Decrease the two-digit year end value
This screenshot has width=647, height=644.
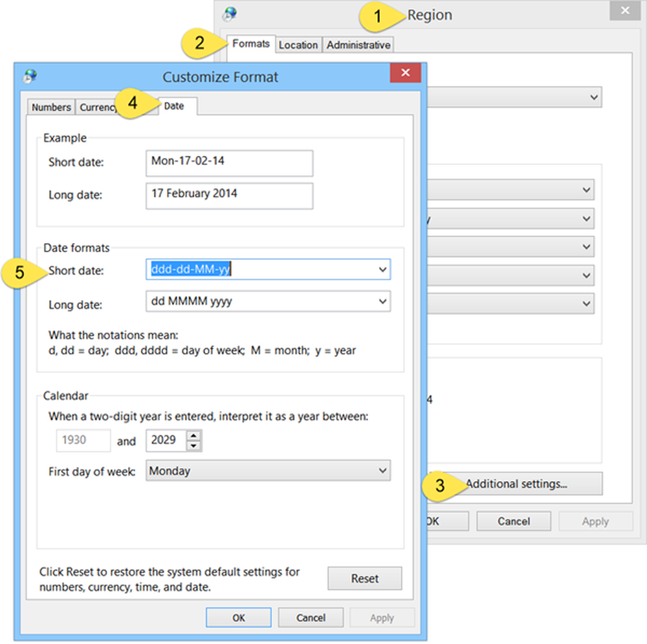tap(193, 445)
